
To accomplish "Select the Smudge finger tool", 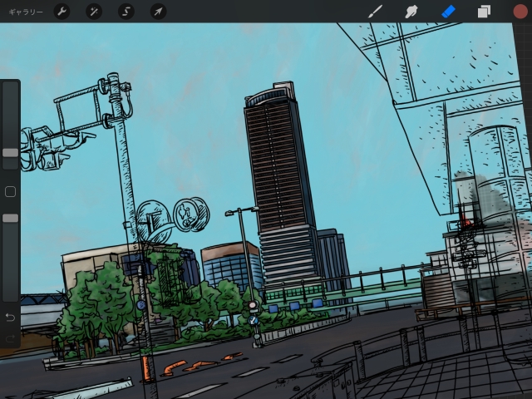I will (411, 12).
